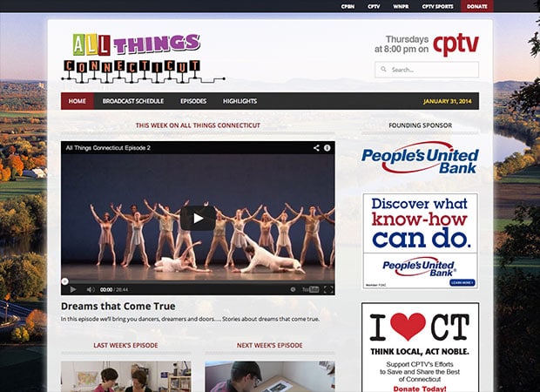
Task: Click the Founding Sponsor heading
Action: (x=420, y=125)
